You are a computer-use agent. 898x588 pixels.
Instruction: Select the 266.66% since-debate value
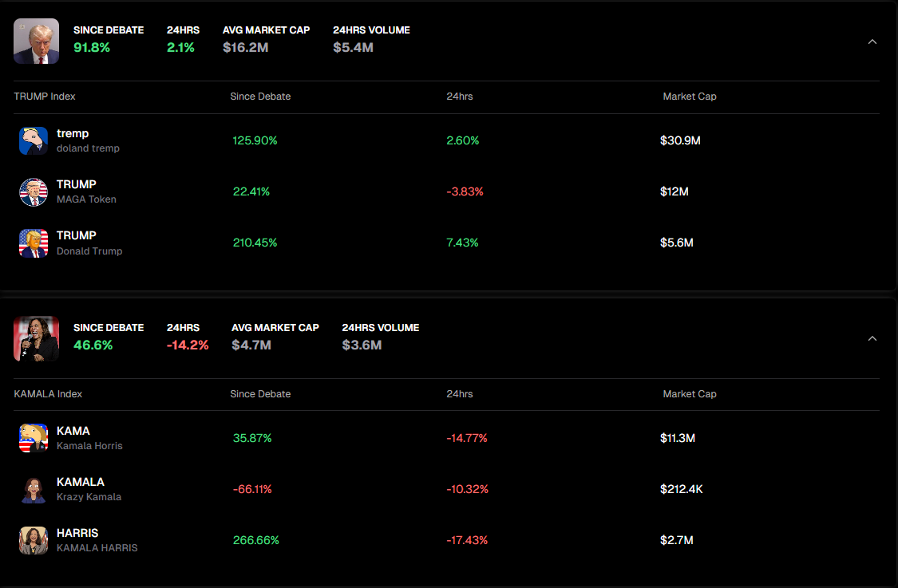coord(256,540)
